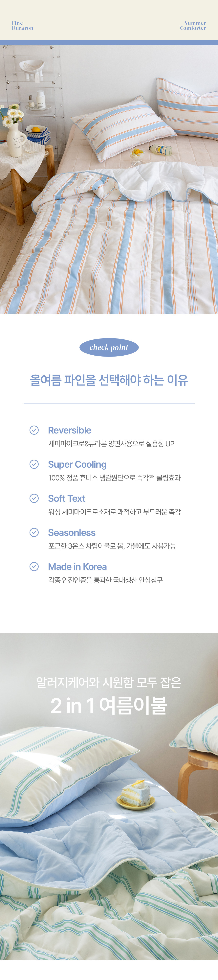
Task: Click the check icon beside Made in Korea
Action: (x=34, y=567)
